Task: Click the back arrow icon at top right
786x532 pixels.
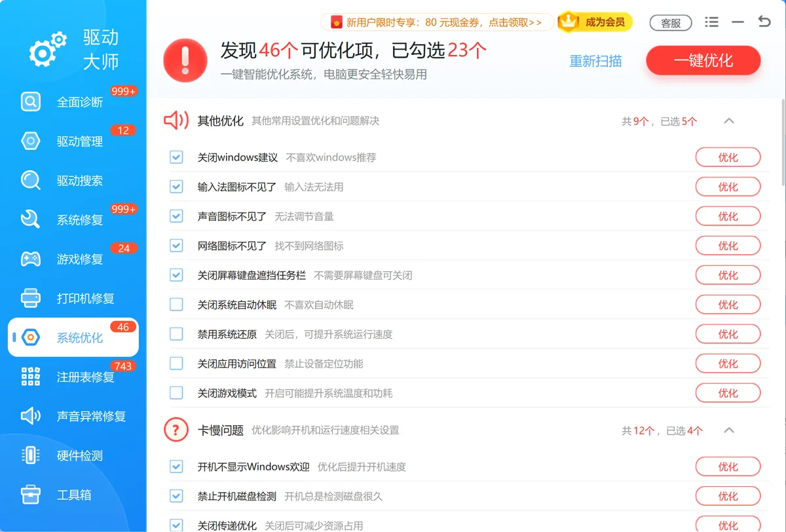Action: (764, 22)
